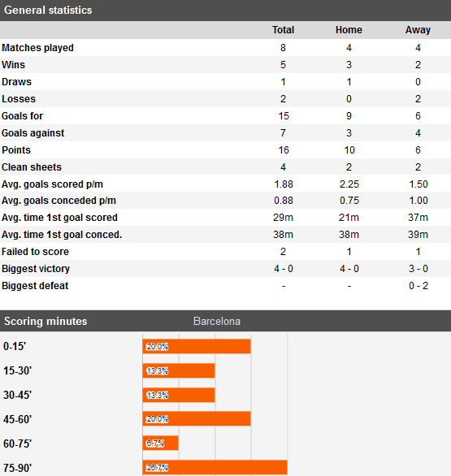Select the Failed to score row label
Screen dimensions: 451x476
(35, 252)
